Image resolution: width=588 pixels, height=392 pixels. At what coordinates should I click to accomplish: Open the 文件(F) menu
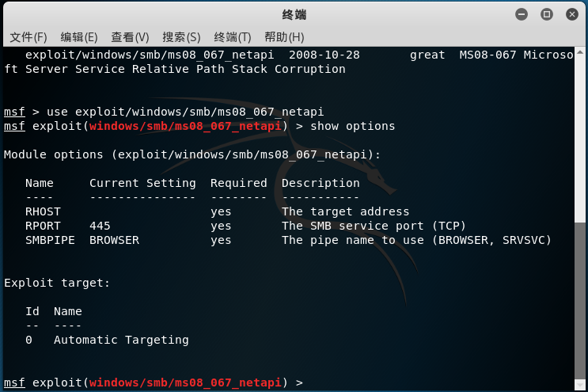[x=28, y=37]
